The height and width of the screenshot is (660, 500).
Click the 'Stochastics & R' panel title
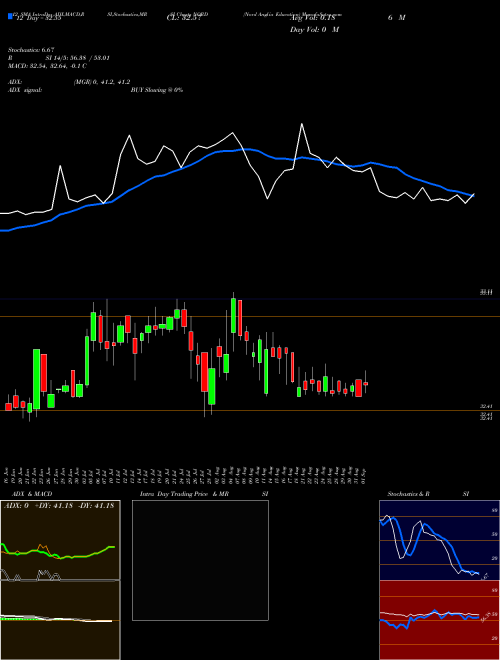(x=409, y=494)
